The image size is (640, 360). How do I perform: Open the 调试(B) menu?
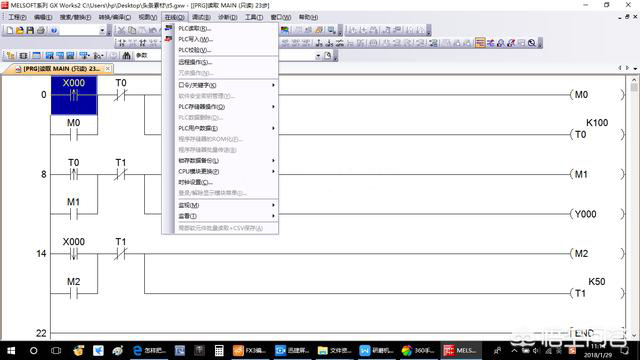[x=201, y=17]
